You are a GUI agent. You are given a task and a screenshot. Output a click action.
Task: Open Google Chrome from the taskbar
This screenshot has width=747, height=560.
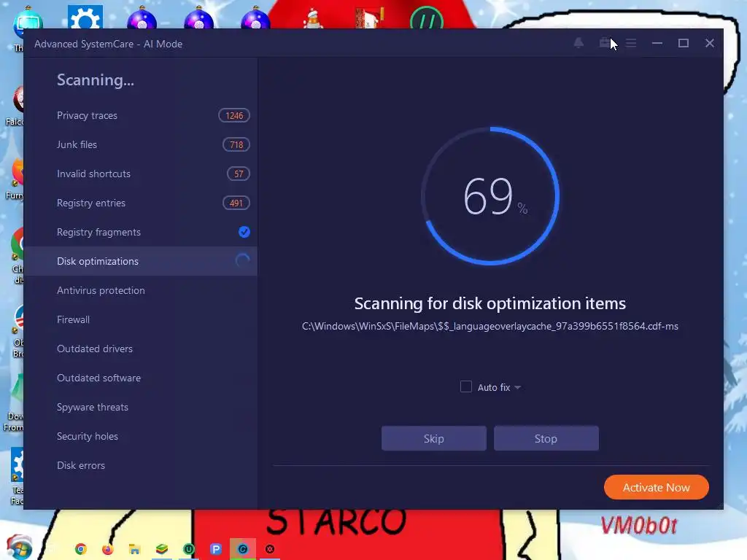80,549
